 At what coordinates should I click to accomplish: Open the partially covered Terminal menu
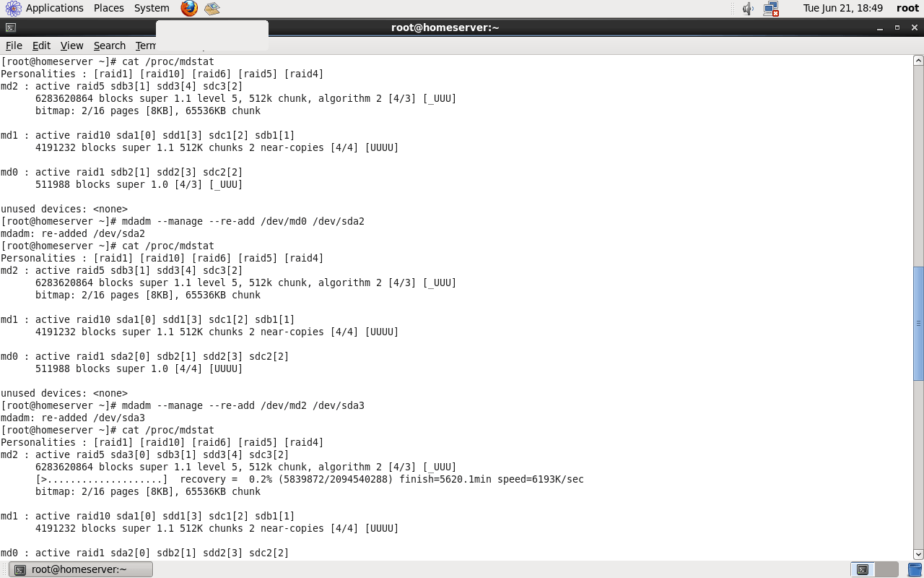click(145, 46)
